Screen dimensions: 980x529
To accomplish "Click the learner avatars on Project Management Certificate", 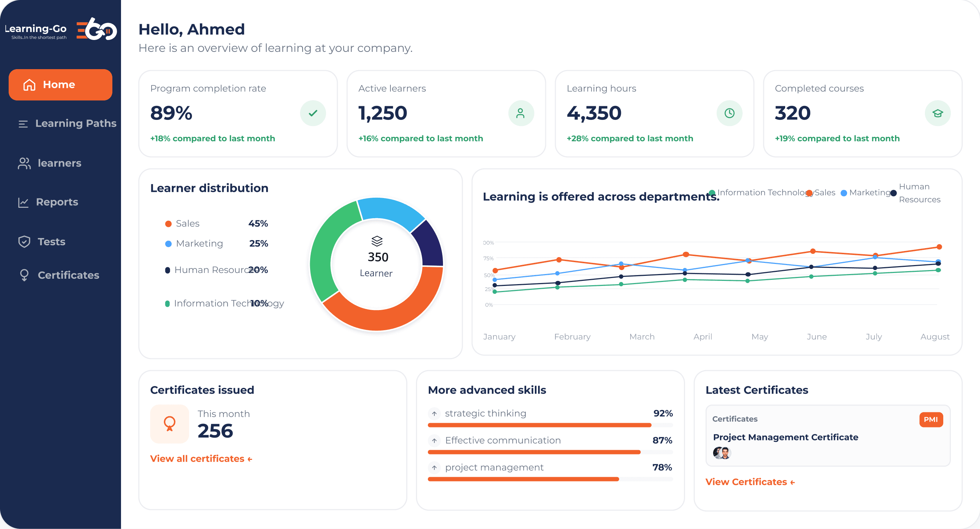I will [x=722, y=453].
